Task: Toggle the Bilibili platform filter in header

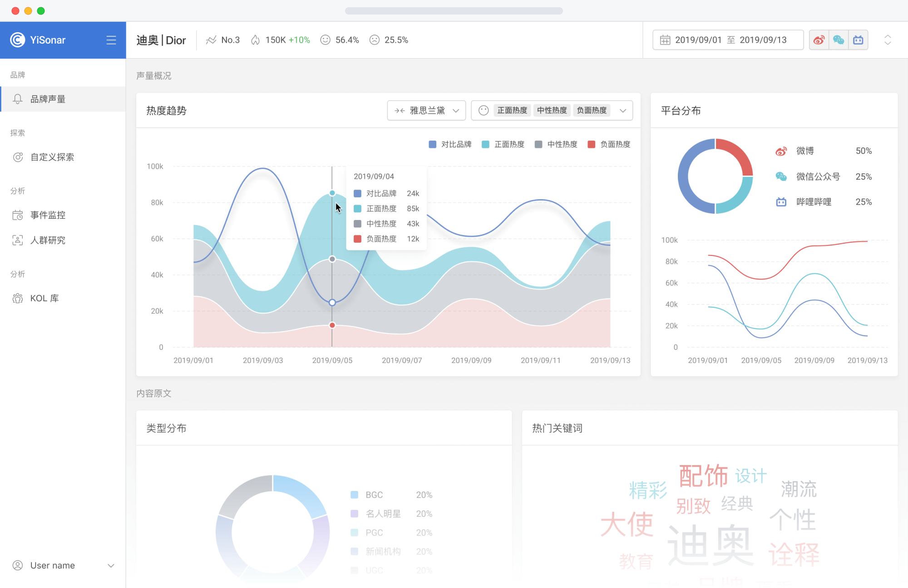Action: coord(858,40)
